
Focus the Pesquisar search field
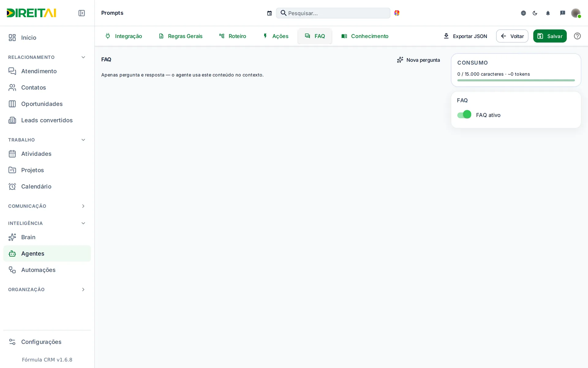click(x=333, y=13)
